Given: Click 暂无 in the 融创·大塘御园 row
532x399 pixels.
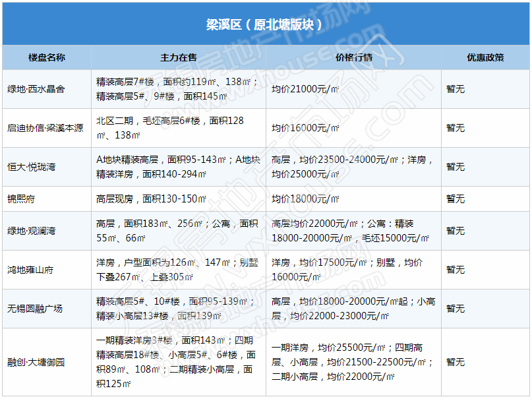Looking at the screenshot, I should pos(456,362).
